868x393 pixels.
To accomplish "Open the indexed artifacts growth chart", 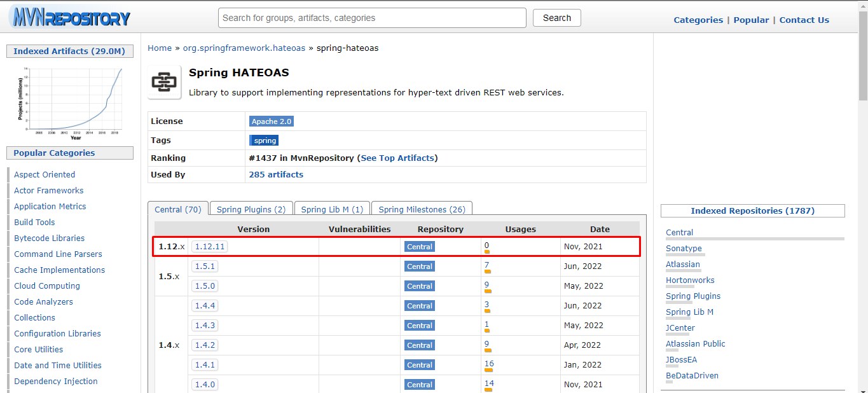I will click(69, 102).
